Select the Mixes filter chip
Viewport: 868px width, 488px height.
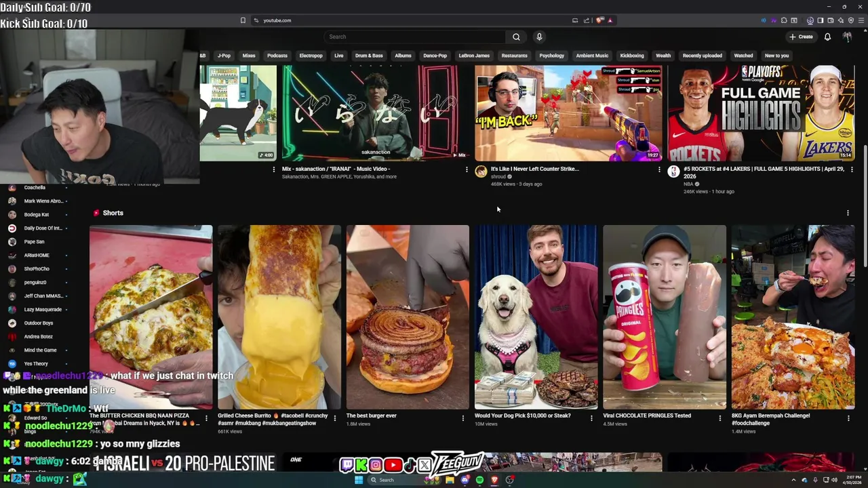(x=249, y=56)
